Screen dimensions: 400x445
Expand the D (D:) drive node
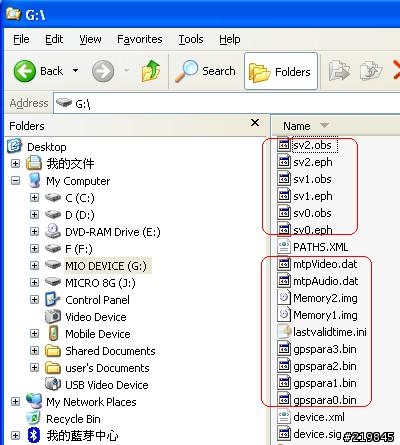(34, 214)
